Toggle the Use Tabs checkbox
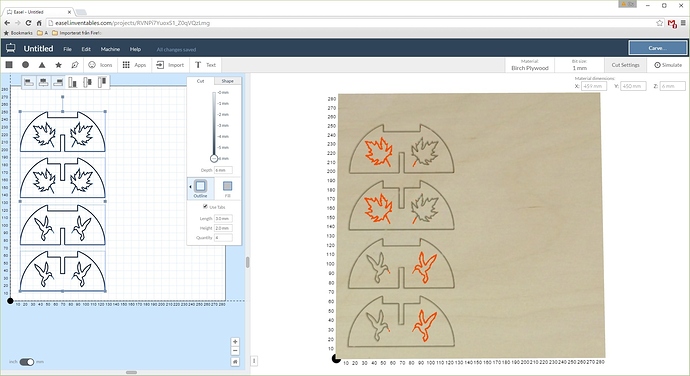 pos(205,206)
